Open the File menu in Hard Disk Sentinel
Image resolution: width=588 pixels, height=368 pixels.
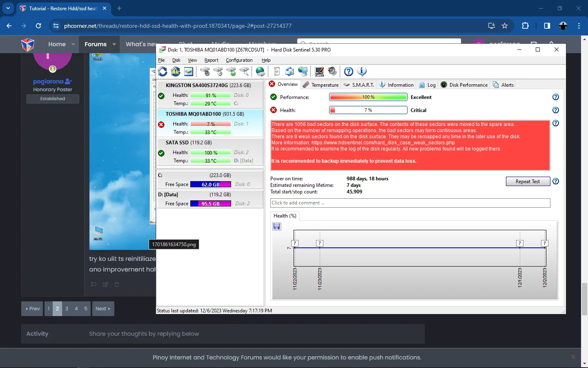point(161,60)
